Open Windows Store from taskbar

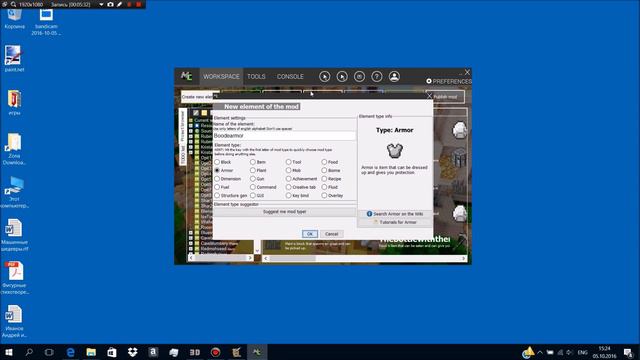click(x=111, y=352)
